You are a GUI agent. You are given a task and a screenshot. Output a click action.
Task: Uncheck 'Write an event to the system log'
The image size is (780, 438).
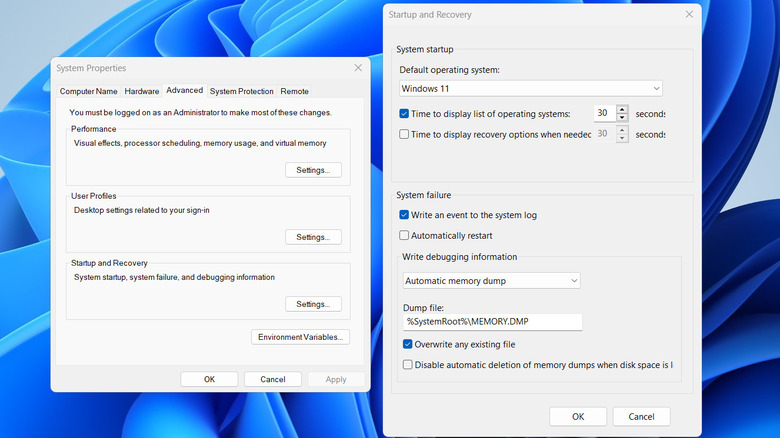[404, 214]
